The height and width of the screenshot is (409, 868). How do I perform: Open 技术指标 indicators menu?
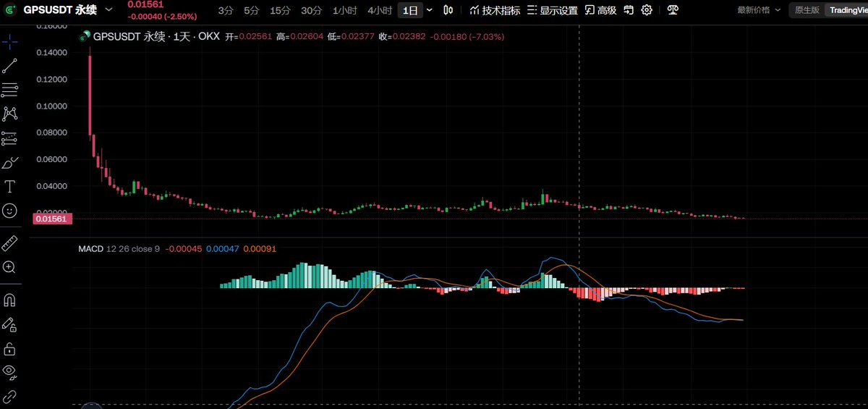pyautogui.click(x=494, y=10)
